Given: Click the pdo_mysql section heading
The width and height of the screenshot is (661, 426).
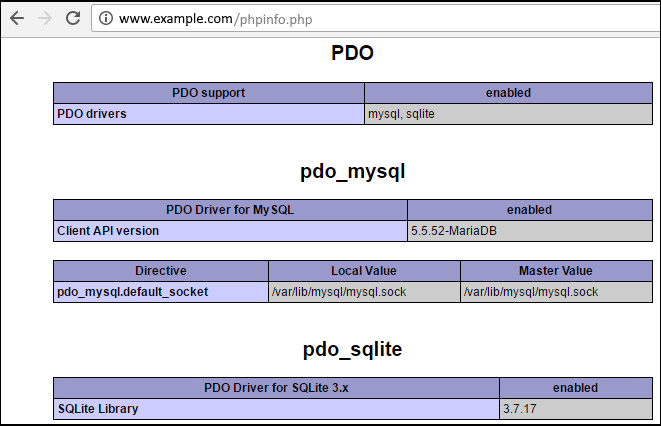Looking at the screenshot, I should pyautogui.click(x=352, y=171).
